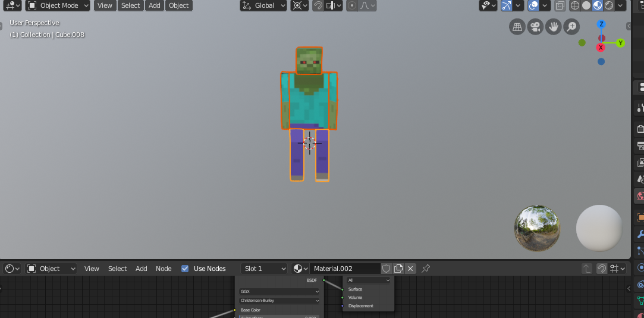Switch to solid viewport shading
644x318 pixels.
[586, 5]
